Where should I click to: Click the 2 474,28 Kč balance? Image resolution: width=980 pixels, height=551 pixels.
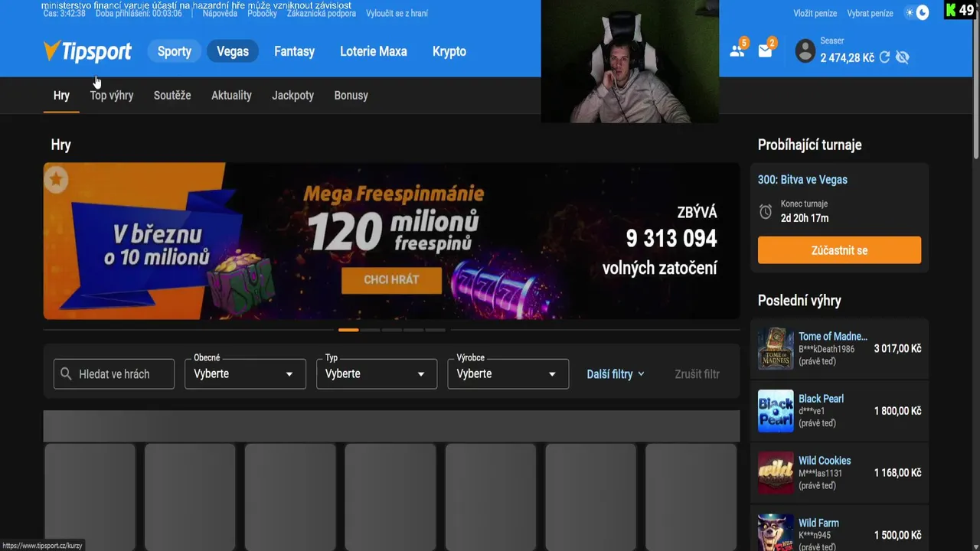(847, 57)
